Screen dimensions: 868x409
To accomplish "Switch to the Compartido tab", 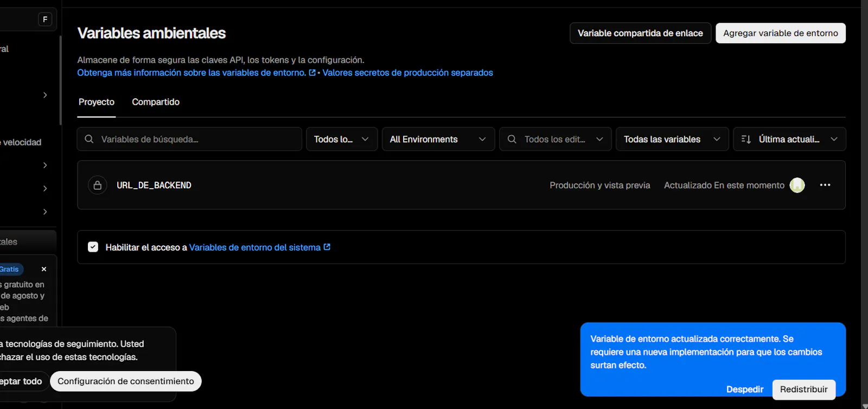I will [x=156, y=102].
